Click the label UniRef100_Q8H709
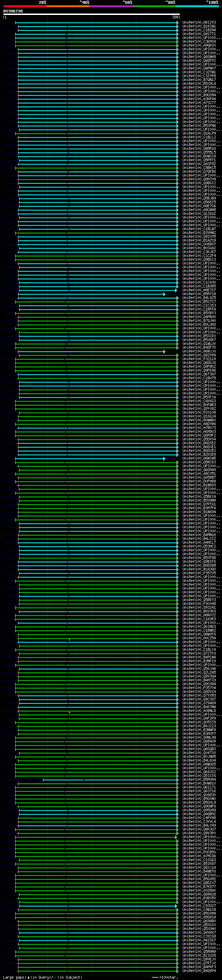This screenshot has height=980, width=222. coord(199,179)
